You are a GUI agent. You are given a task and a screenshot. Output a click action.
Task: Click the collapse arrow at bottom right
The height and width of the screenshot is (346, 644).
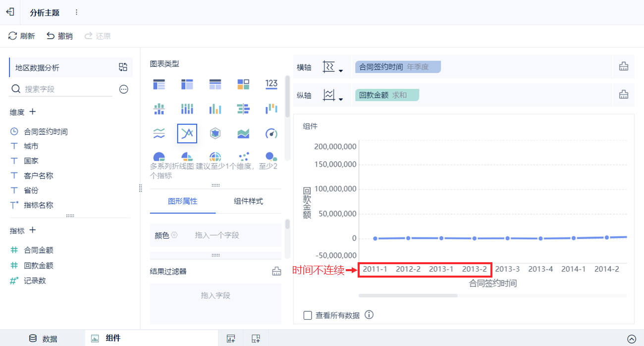point(632,339)
